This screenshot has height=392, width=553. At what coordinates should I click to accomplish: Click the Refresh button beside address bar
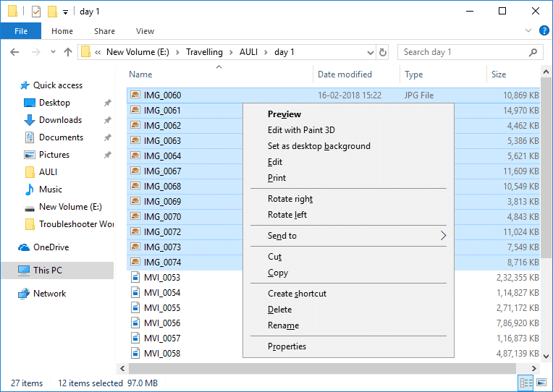(383, 52)
